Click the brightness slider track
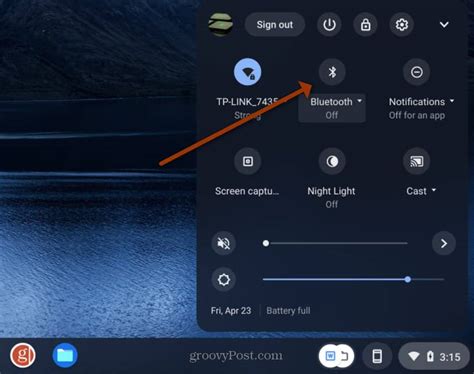This screenshot has height=374, width=474. 353,279
